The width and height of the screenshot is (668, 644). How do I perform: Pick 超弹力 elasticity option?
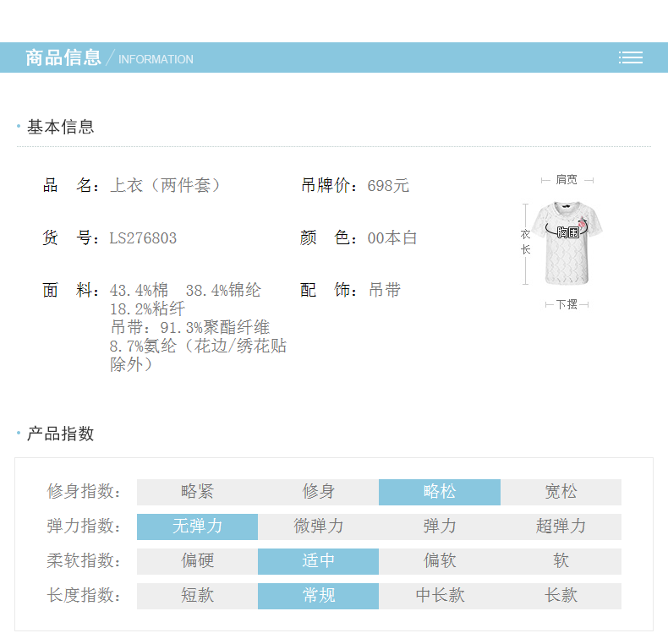click(561, 527)
